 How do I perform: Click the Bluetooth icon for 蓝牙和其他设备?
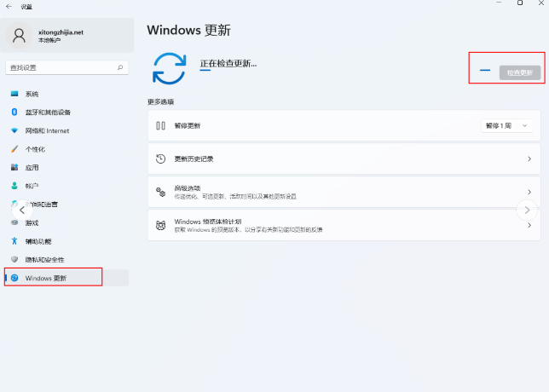coord(14,112)
